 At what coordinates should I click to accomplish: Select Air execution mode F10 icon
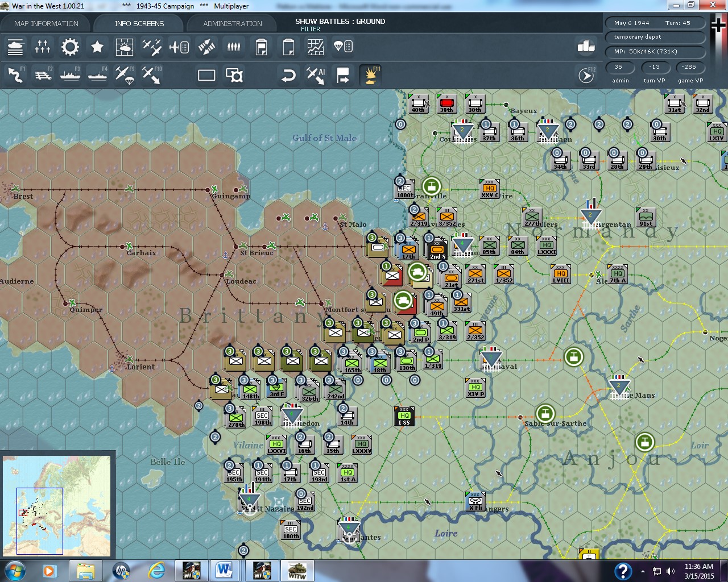coord(152,75)
